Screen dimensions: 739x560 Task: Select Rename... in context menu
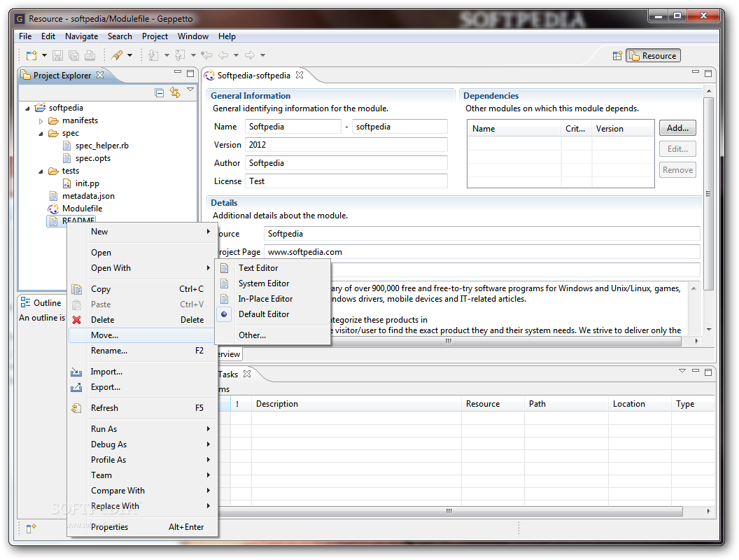click(x=142, y=351)
